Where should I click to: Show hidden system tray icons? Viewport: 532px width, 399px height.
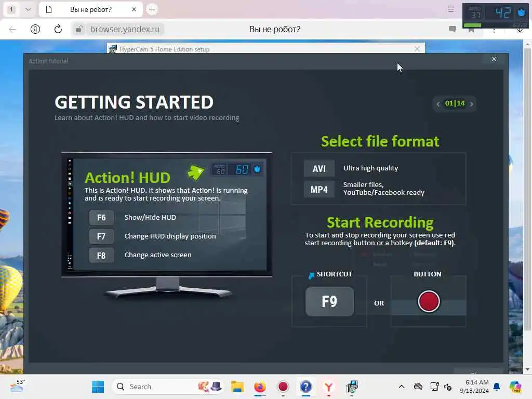402,387
